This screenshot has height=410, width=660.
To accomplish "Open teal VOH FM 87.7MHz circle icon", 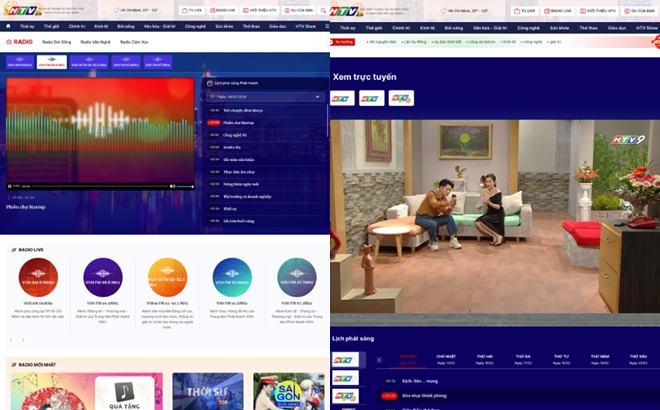I will (x=297, y=277).
